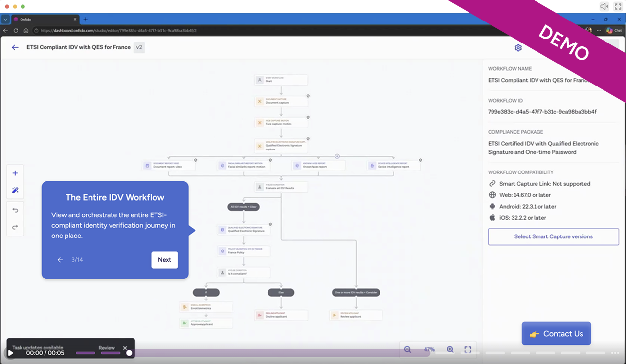This screenshot has height=364, width=626.
Task: Click the browser back arrow
Action: 6,30
